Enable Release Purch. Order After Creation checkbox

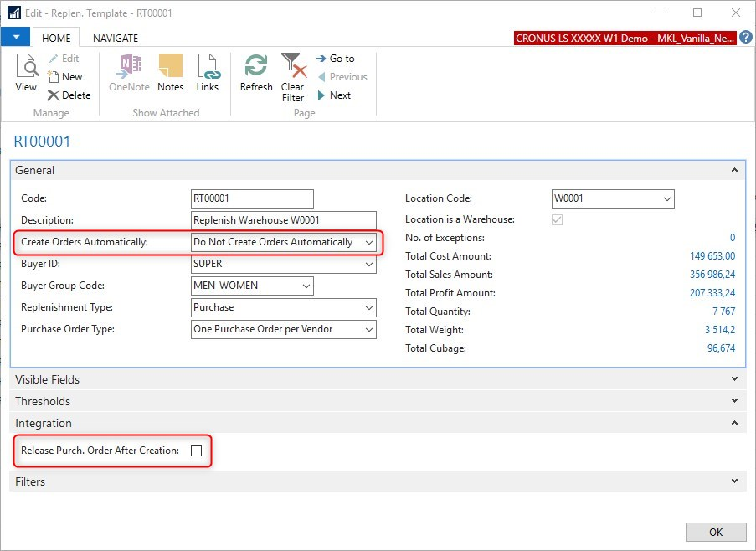pyautogui.click(x=196, y=451)
